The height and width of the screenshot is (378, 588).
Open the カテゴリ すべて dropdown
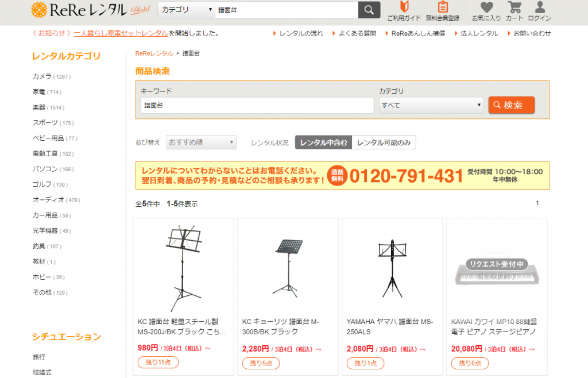431,105
